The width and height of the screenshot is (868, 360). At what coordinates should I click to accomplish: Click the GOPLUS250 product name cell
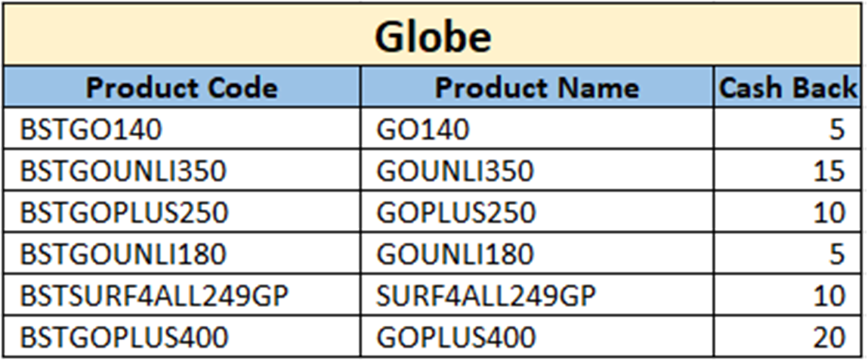click(x=456, y=213)
